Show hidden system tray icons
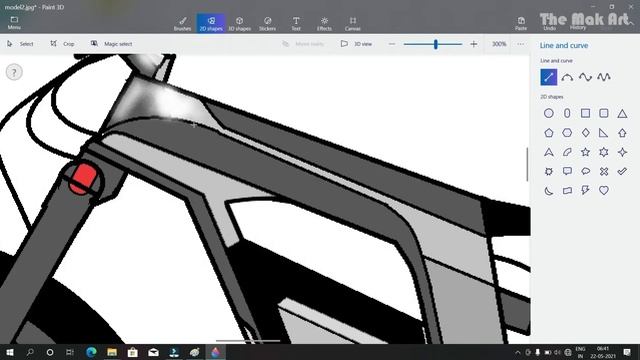Screen dimensions: 640x360 518,352
